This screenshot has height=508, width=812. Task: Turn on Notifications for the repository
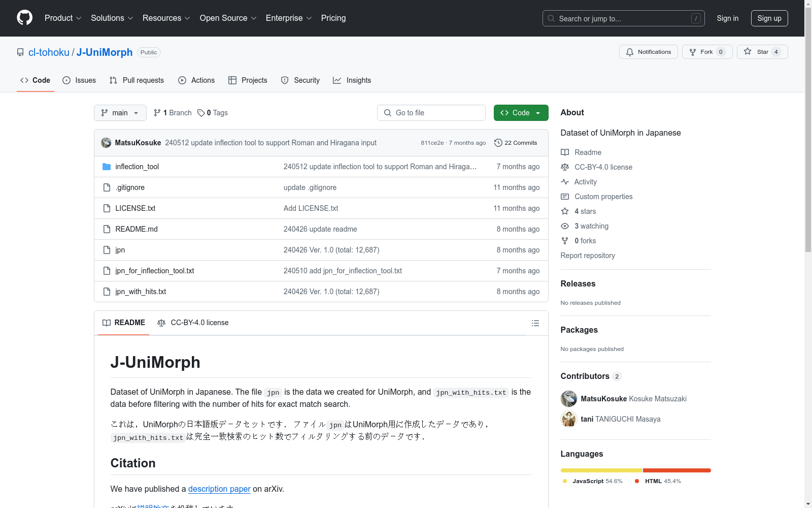click(x=649, y=52)
